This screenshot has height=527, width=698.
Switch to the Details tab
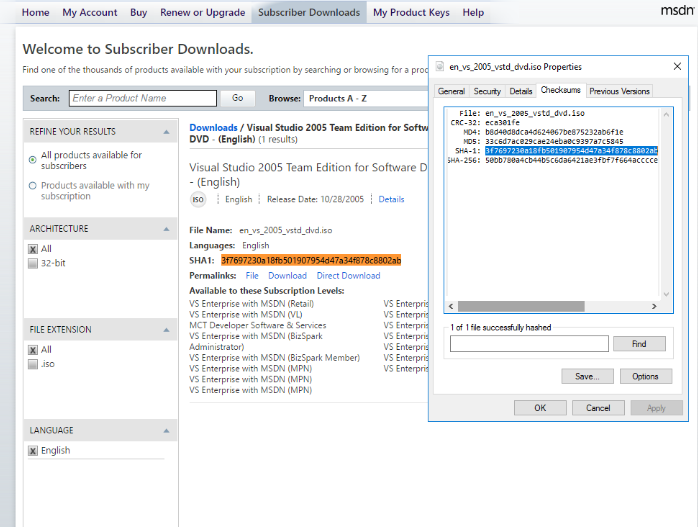(521, 91)
